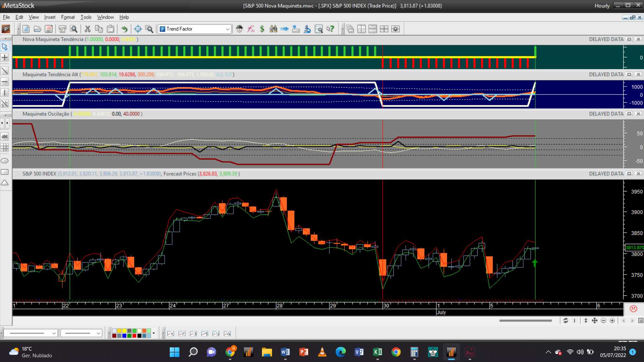Select trendline tool in left sidebar
The height and width of the screenshot is (362, 644).
pyautogui.click(x=5, y=71)
